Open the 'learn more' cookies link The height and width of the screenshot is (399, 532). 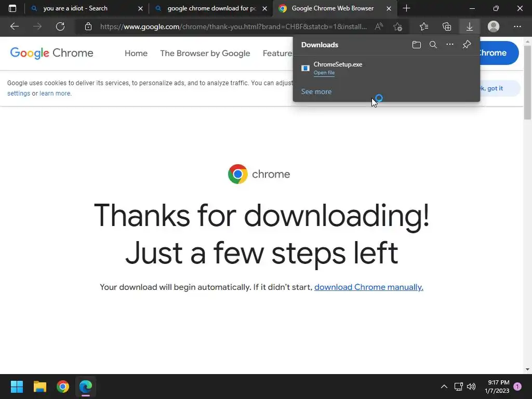click(55, 94)
